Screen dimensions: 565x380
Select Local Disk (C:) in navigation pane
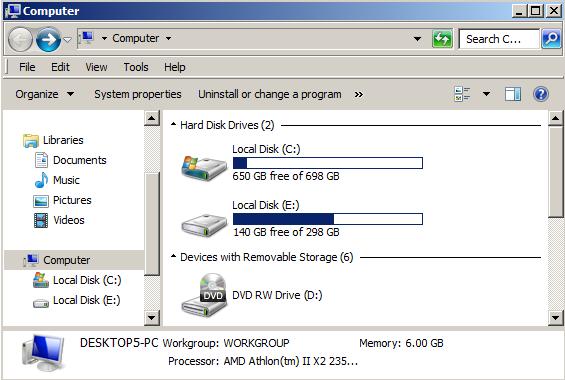pyautogui.click(x=87, y=280)
